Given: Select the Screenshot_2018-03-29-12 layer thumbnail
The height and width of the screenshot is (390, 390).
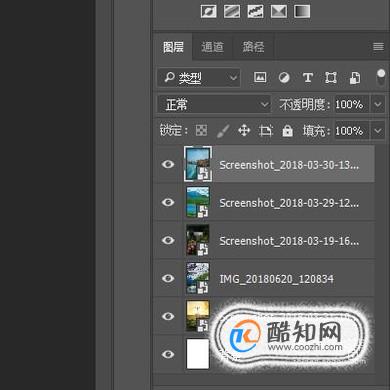Looking at the screenshot, I should [198, 202].
